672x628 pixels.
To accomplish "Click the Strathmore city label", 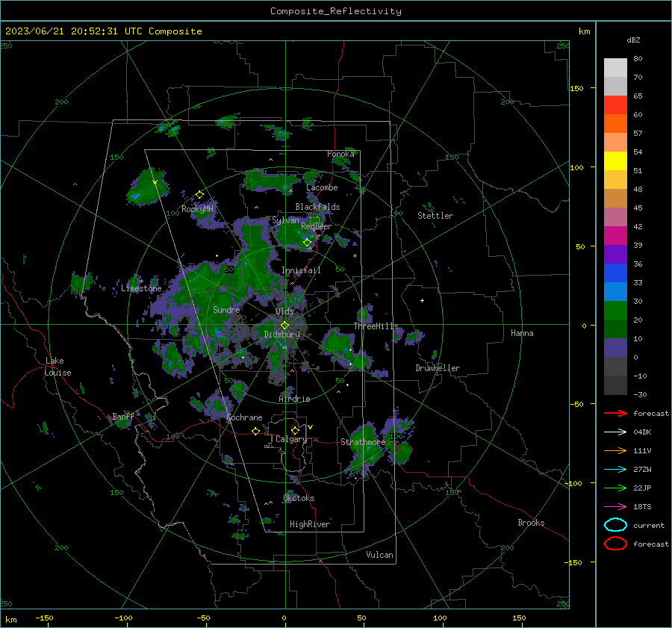I will pos(363,441).
